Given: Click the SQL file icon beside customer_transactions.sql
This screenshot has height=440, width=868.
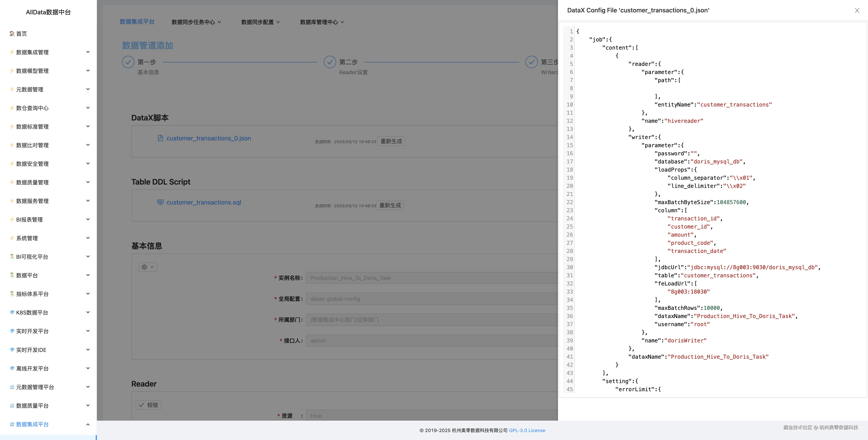Looking at the screenshot, I should click(x=160, y=202).
